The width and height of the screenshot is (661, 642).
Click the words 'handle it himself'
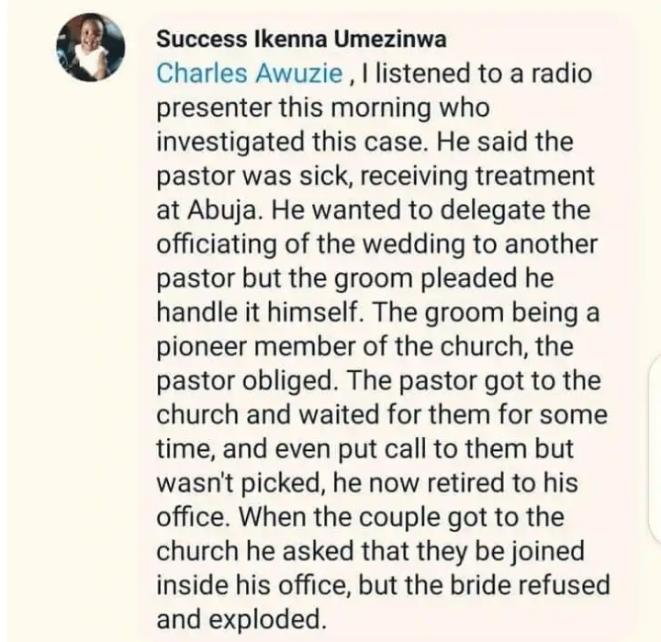click(x=259, y=312)
